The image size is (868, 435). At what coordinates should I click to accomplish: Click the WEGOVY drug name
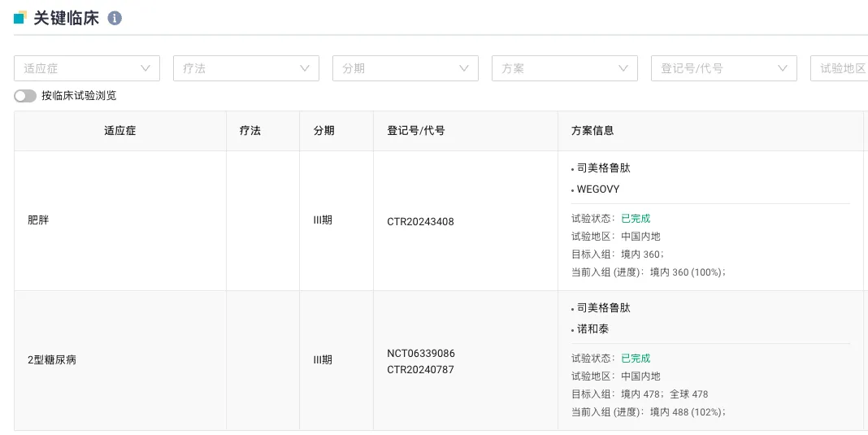[598, 189]
